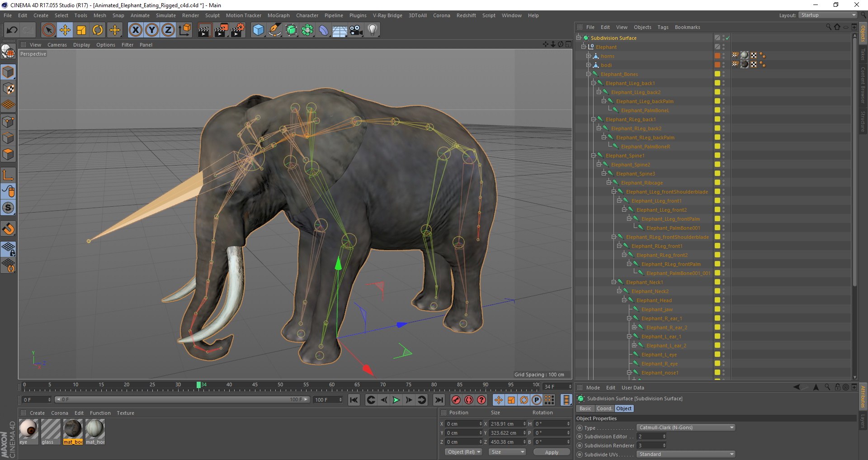Click the X position input field
This screenshot has width=868, height=460.
click(463, 424)
